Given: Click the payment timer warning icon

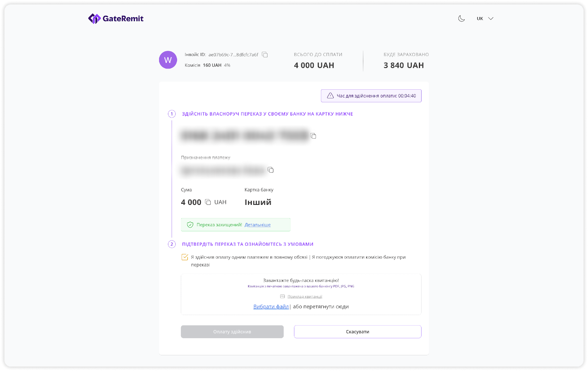Looking at the screenshot, I should coord(330,96).
